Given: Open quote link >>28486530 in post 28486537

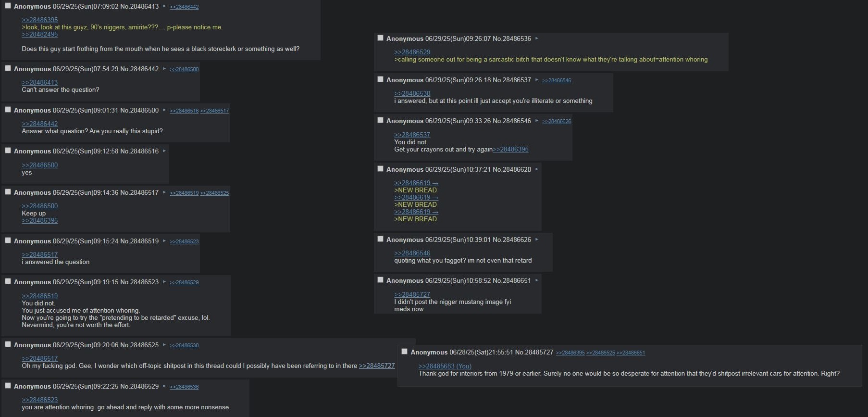Looking at the screenshot, I should tap(412, 93).
